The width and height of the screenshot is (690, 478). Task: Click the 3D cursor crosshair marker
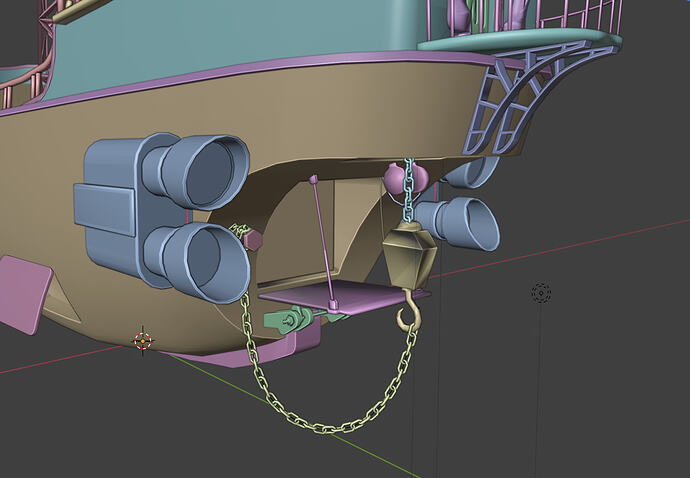pos(142,341)
